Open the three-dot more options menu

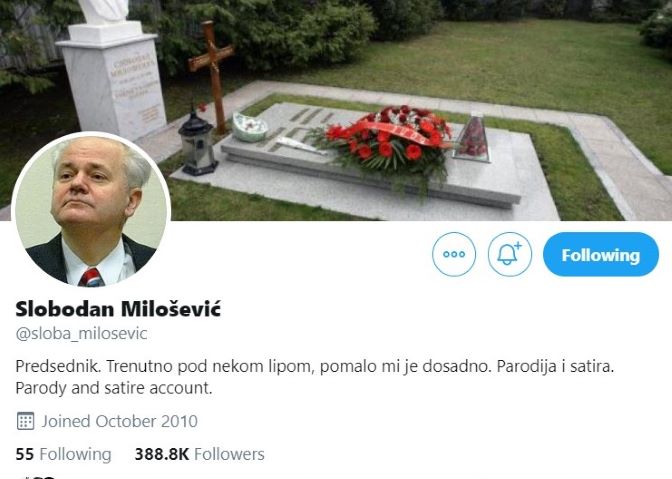coord(454,254)
